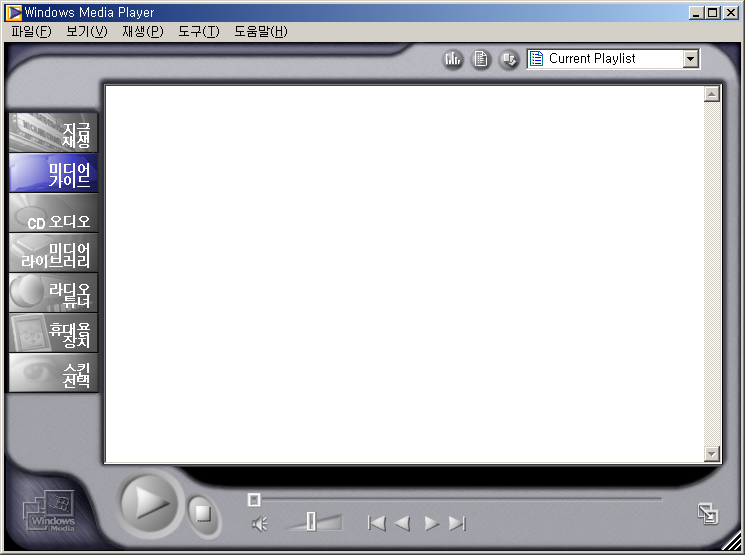Image resolution: width=745 pixels, height=555 pixels.
Task: Click the Current Playlist page icon
Action: 536,58
